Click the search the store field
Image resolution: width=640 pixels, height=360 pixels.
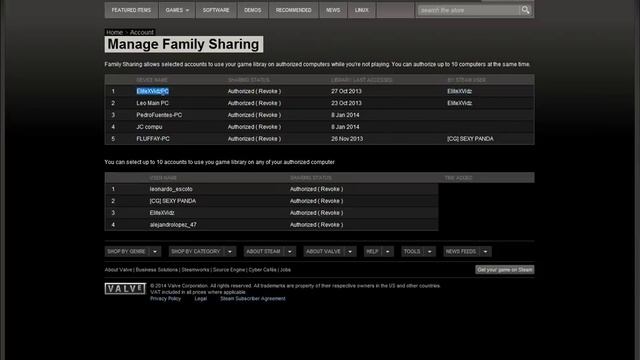(468, 10)
